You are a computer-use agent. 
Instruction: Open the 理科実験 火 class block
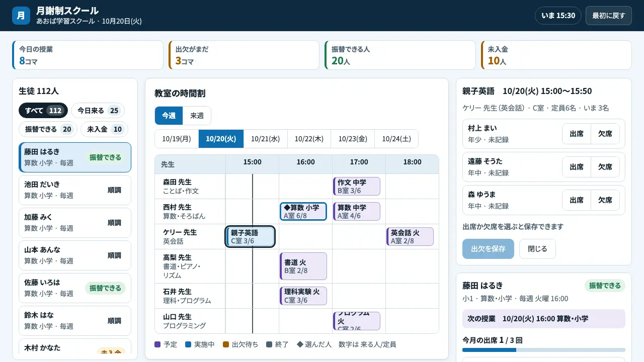(x=303, y=296)
